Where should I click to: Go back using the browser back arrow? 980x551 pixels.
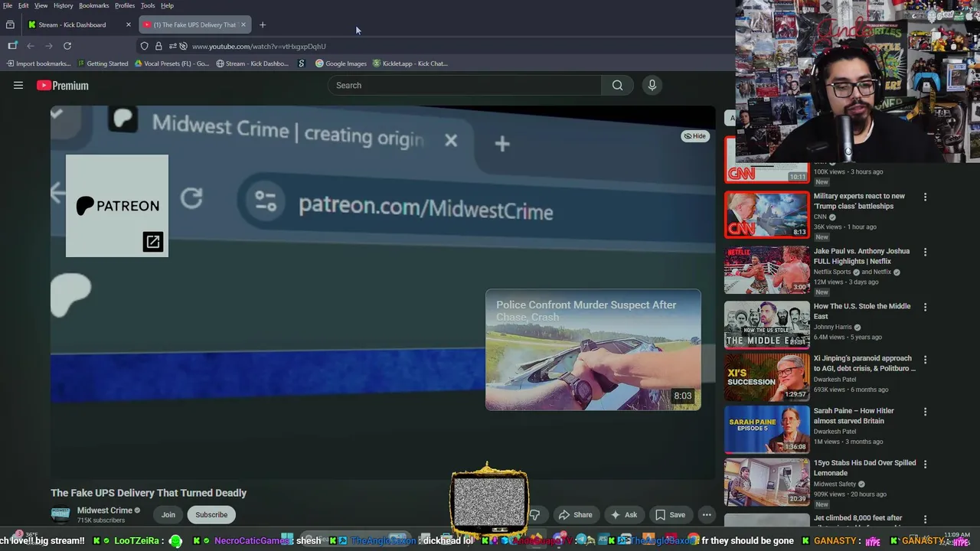(31, 46)
